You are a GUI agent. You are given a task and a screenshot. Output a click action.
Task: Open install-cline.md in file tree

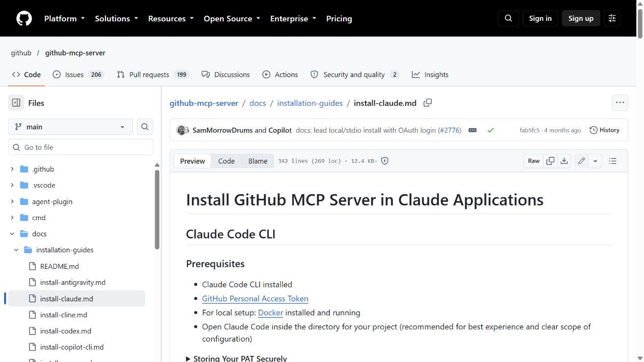point(64,315)
